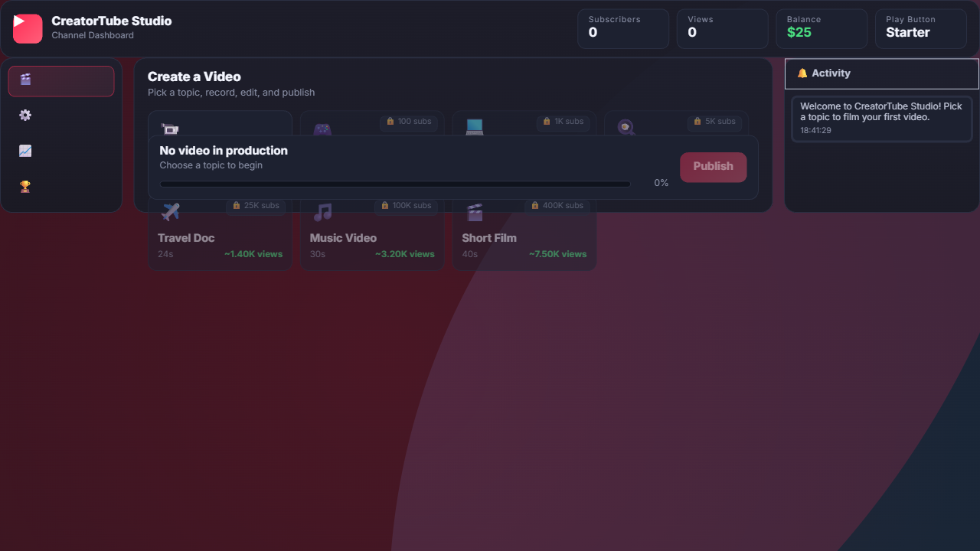980x551 pixels.
Task: Click the welcome message in Activity
Action: click(x=881, y=112)
